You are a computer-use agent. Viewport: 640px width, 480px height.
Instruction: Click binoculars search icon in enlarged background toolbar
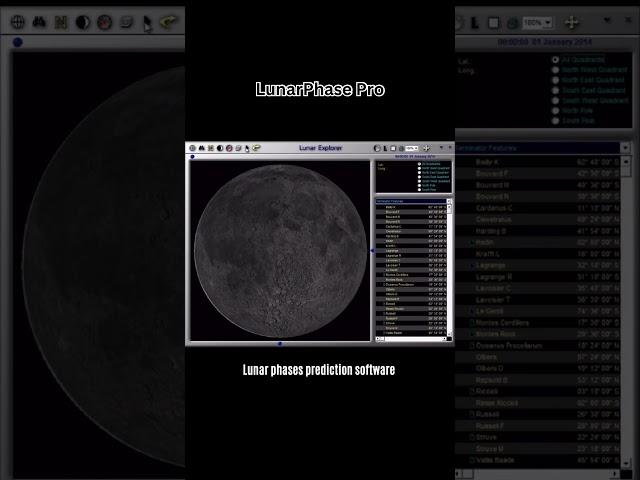[39, 22]
